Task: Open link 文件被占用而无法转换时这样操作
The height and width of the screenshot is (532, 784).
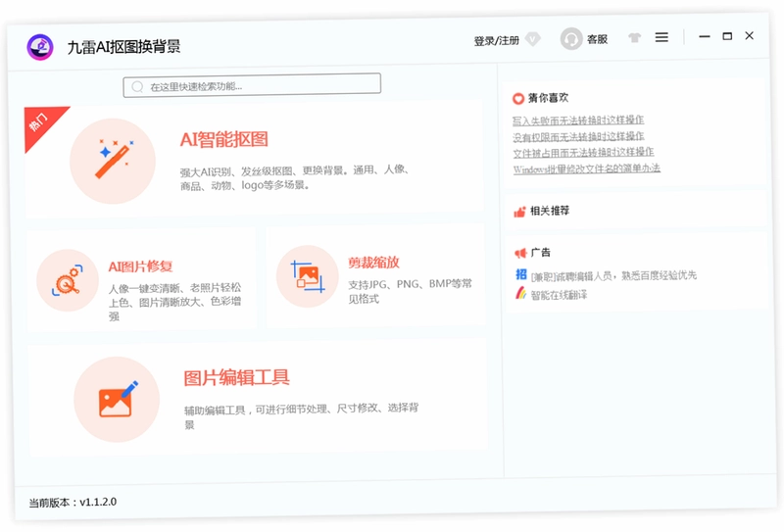Action: (x=583, y=152)
